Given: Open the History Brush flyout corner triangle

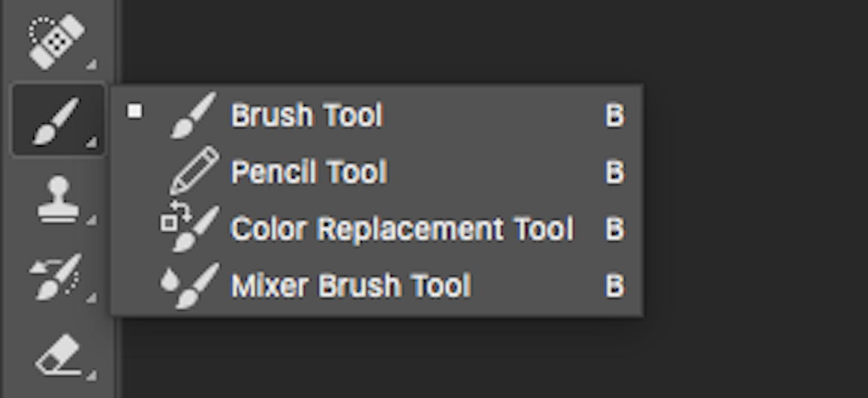Looking at the screenshot, I should point(91,298).
